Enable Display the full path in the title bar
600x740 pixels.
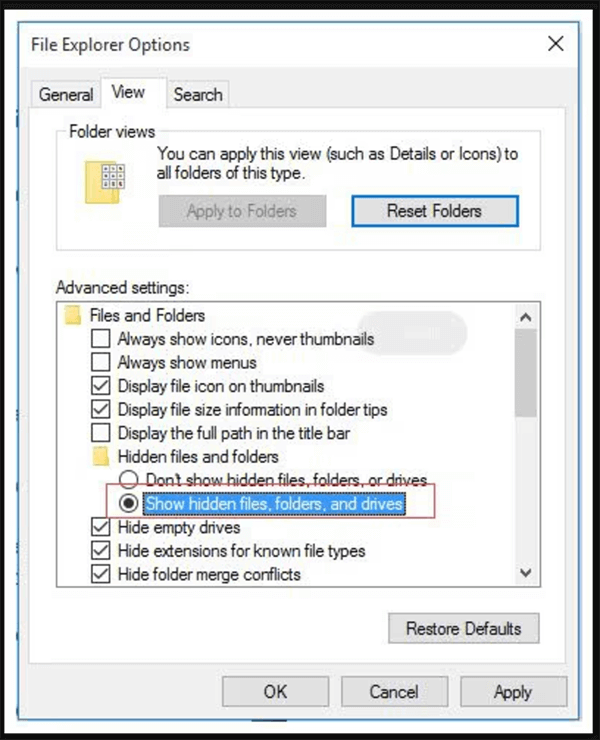pyautogui.click(x=101, y=433)
